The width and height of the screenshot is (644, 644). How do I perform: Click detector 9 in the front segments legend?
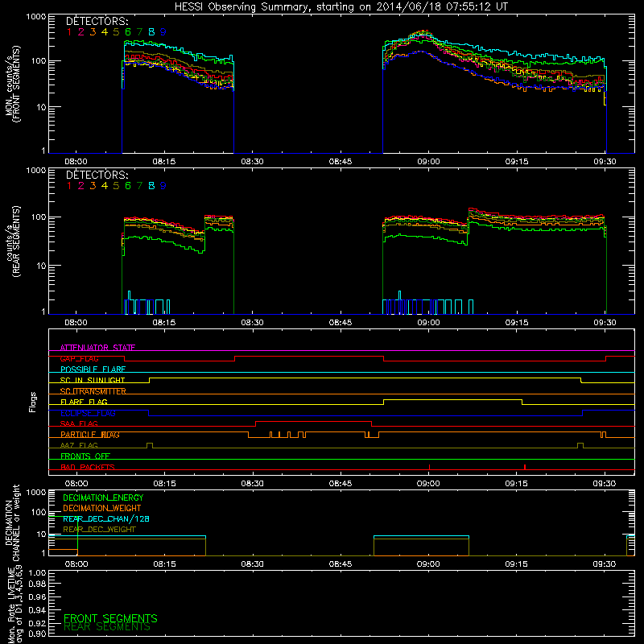click(163, 32)
